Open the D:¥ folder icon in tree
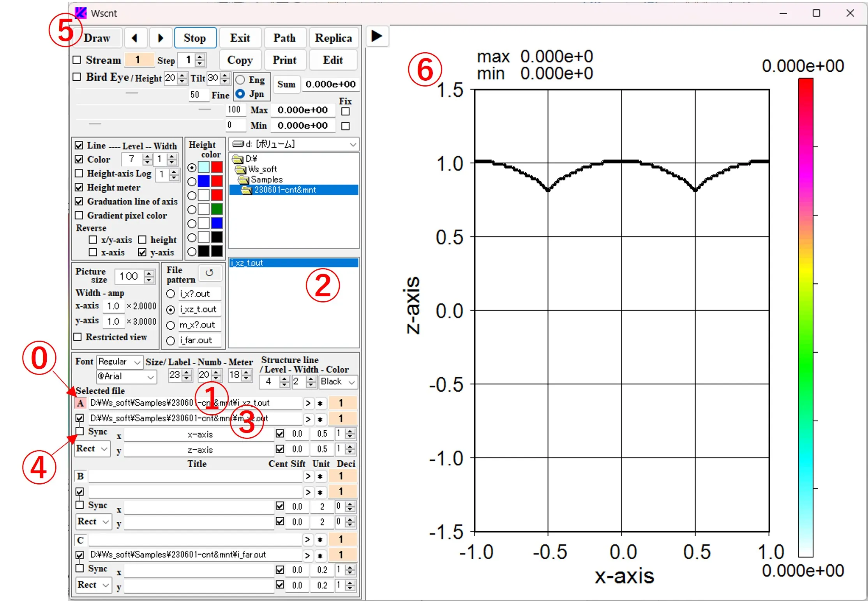 237,159
